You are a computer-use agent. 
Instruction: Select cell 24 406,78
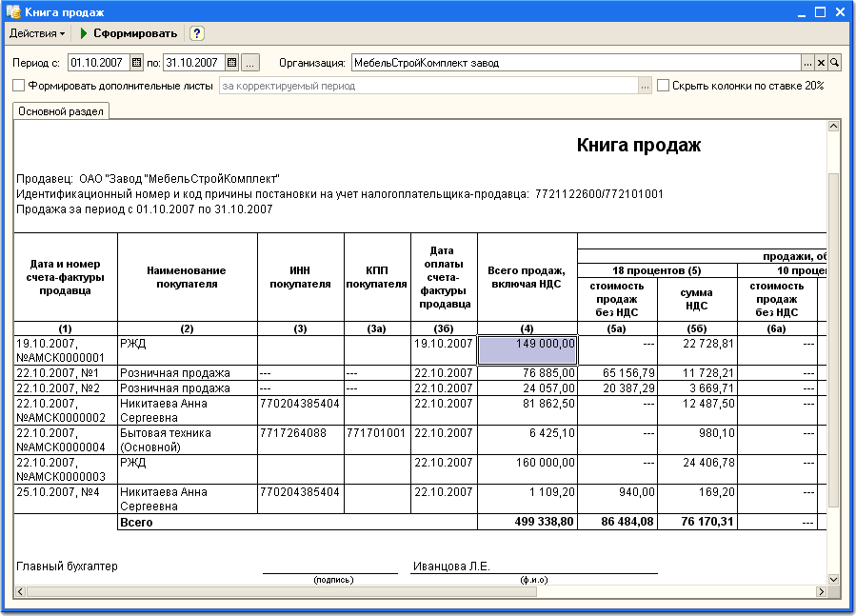coord(698,469)
